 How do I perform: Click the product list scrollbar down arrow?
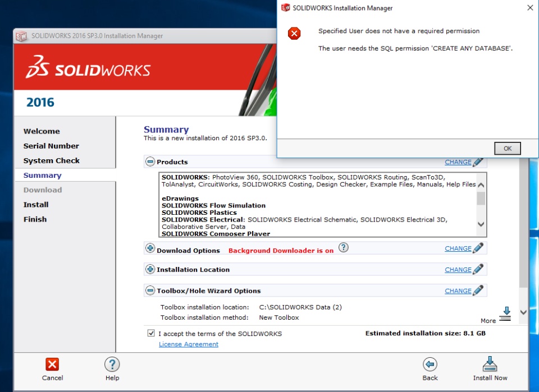481,224
